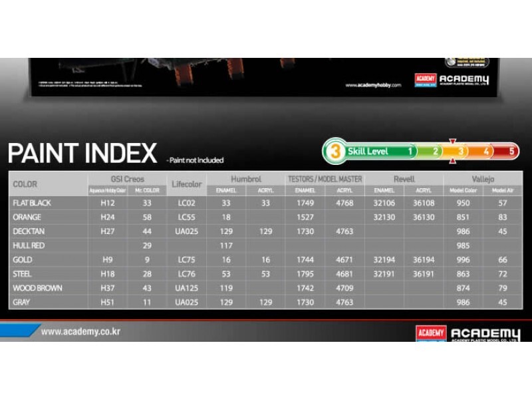Click the GSI Creos column header
532x399 pixels.
[127, 179]
